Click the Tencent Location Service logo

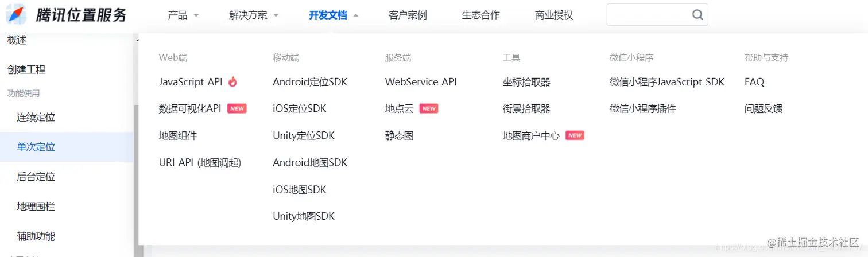click(66, 15)
